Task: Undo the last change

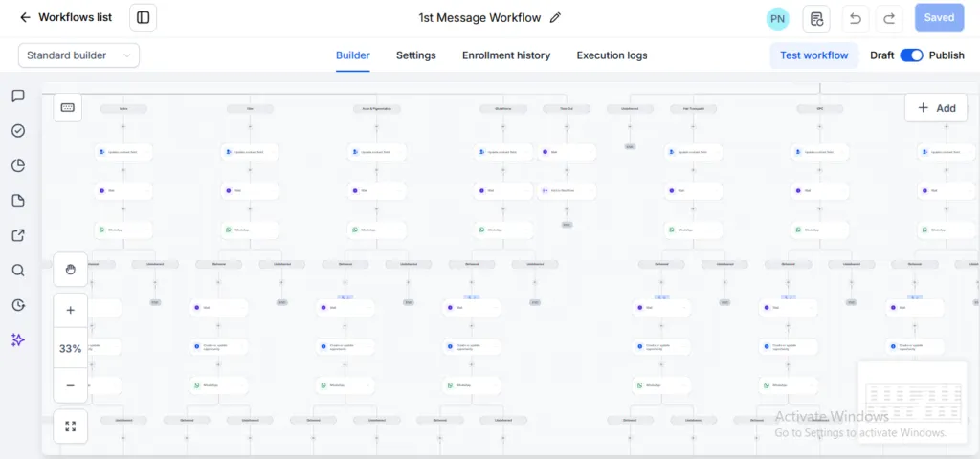Action: [856, 18]
